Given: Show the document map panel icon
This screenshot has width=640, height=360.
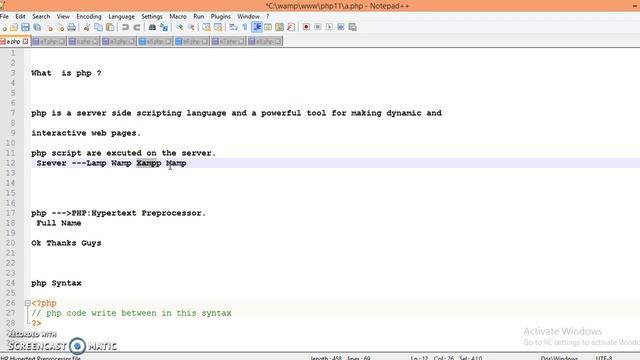Looking at the screenshot, I should (280, 27).
